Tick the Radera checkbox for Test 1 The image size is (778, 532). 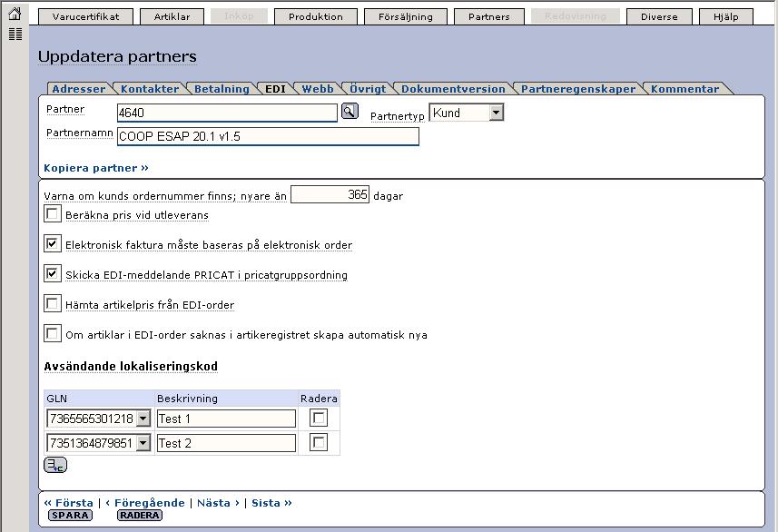point(319,418)
